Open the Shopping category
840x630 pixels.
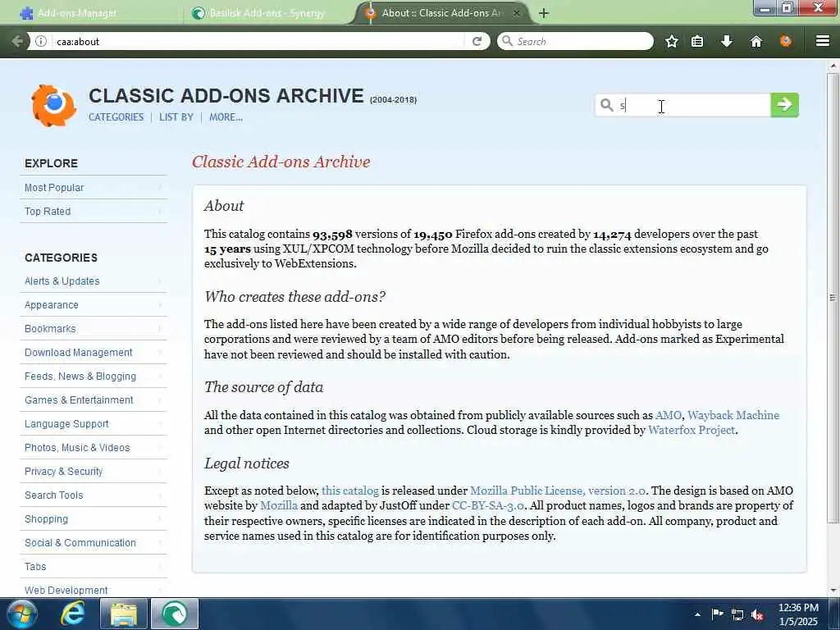pos(94,519)
